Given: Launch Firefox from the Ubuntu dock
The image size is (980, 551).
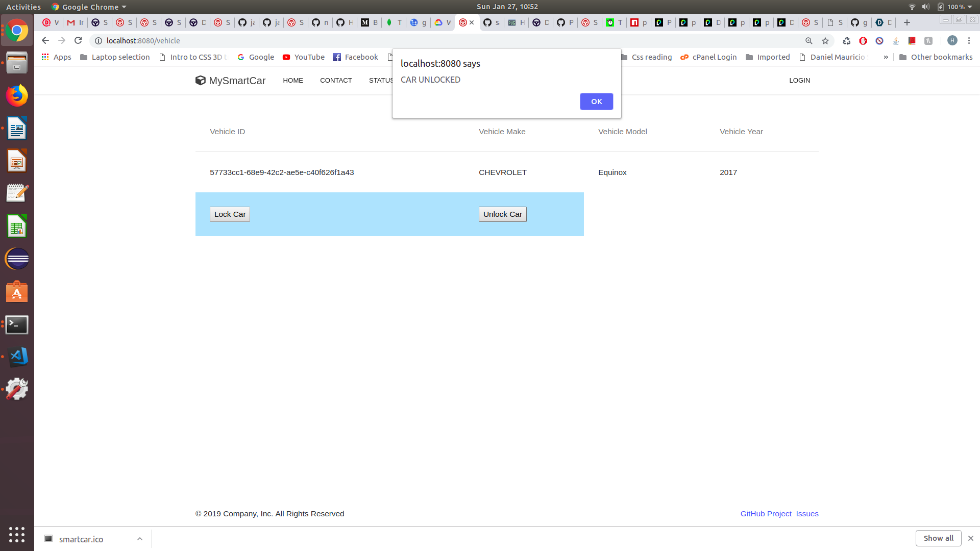Looking at the screenshot, I should [17, 95].
